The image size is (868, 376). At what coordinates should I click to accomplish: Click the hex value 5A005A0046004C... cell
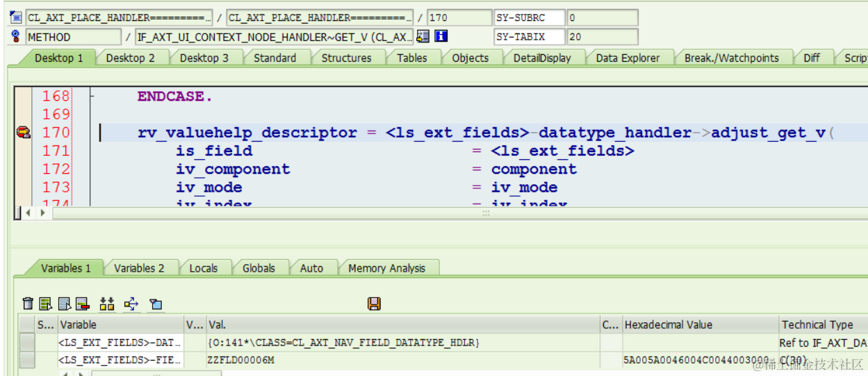pyautogui.click(x=700, y=360)
